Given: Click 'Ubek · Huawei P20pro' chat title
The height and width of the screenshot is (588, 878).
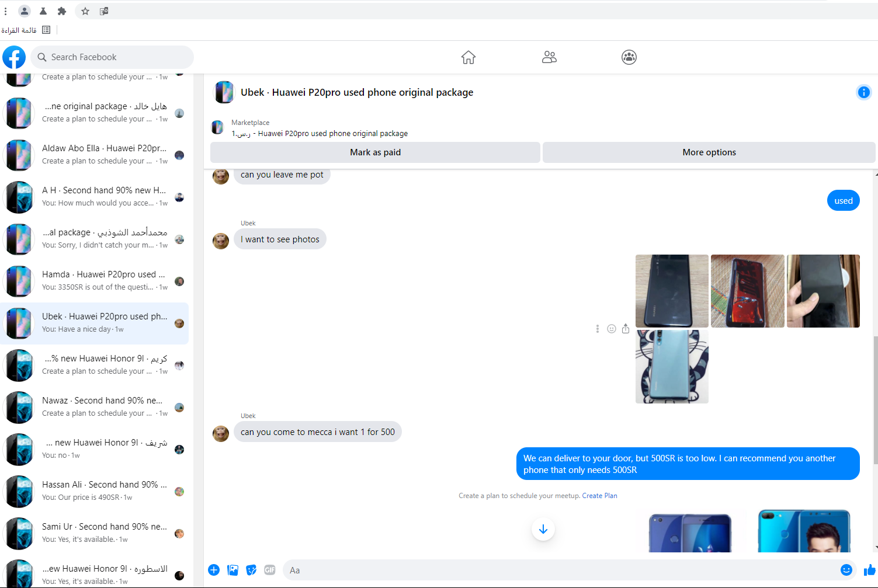Looking at the screenshot, I should tap(357, 92).
